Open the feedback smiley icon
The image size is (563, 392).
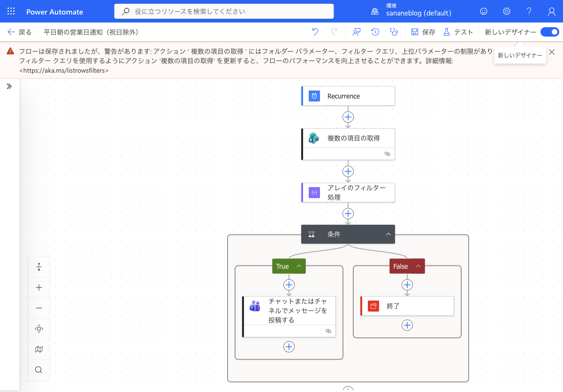point(484,11)
